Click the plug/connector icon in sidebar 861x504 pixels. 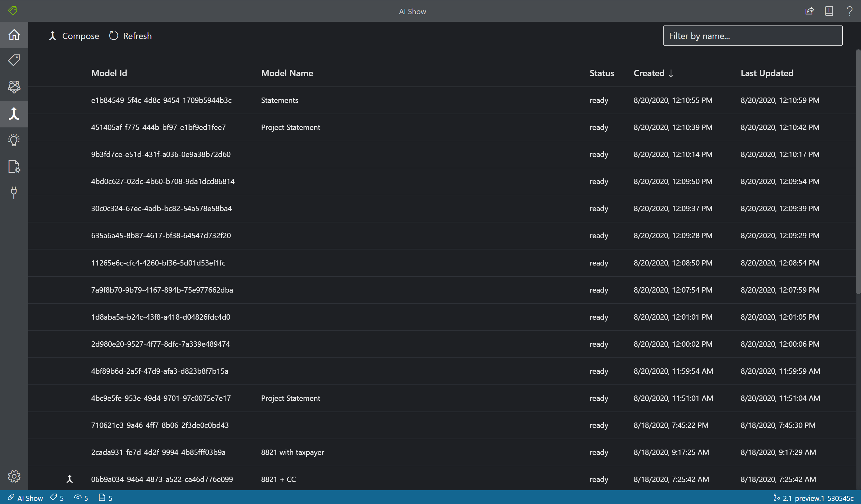(x=14, y=192)
